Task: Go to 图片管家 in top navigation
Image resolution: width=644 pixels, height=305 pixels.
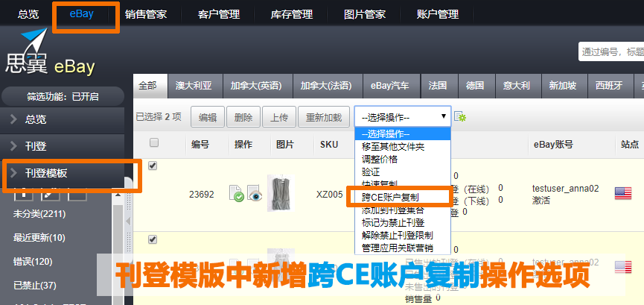Action: click(365, 14)
